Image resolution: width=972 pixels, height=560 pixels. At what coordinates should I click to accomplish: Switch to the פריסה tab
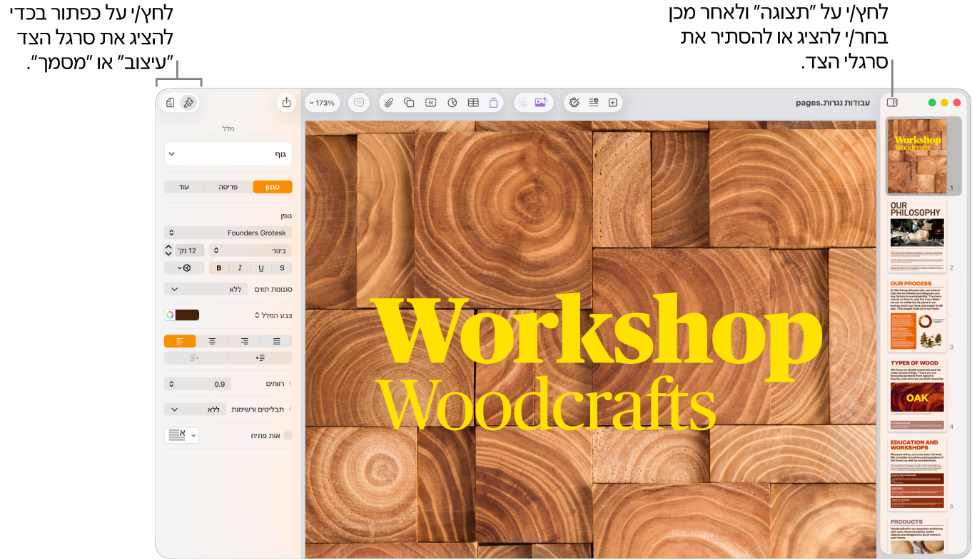tap(228, 187)
